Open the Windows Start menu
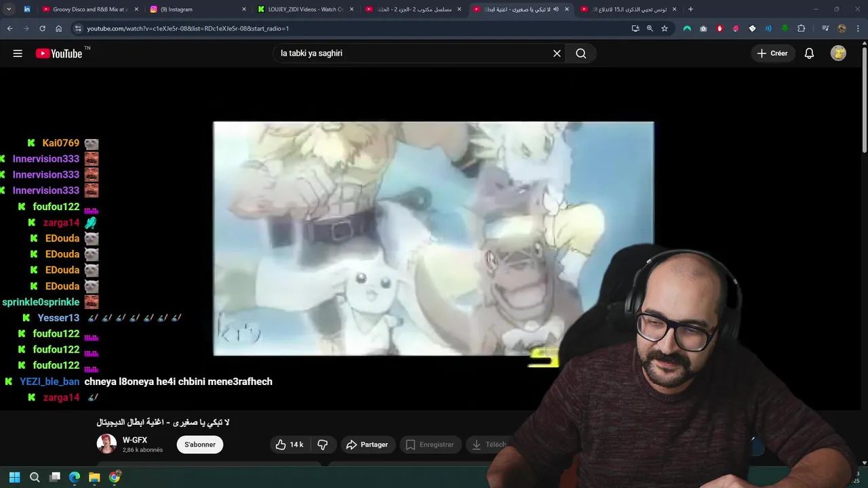Viewport: 868px width, 488px height. click(x=14, y=477)
